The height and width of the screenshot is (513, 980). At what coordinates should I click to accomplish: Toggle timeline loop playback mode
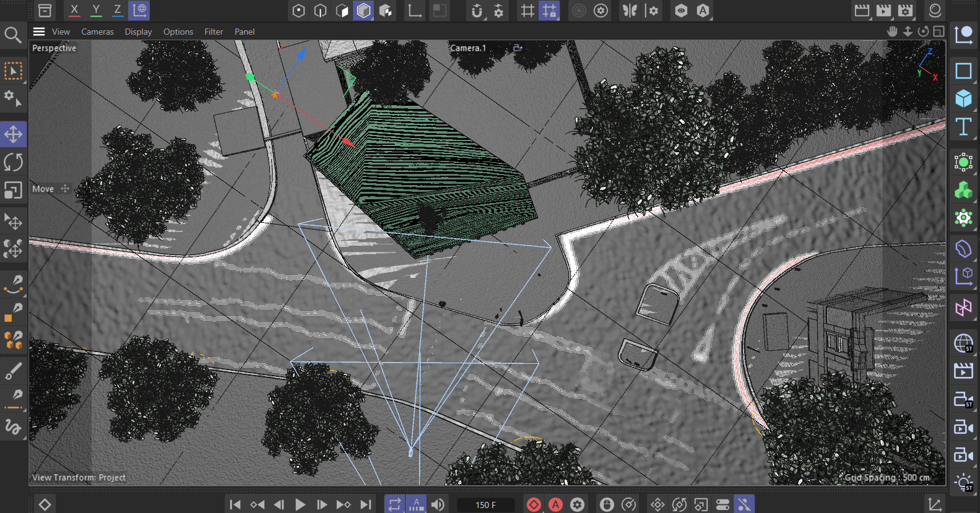(394, 504)
